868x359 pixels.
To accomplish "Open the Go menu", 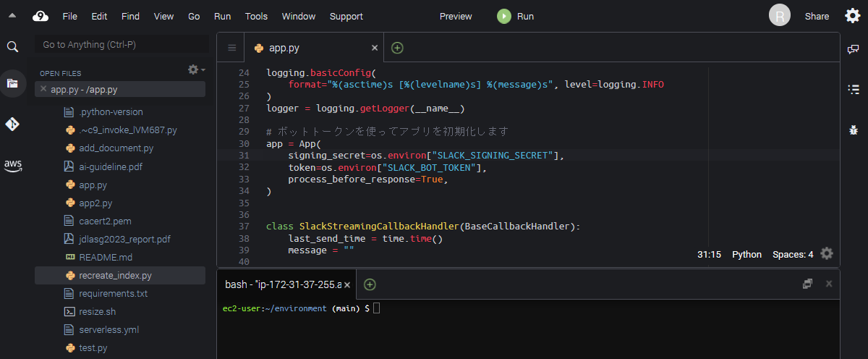I will pos(194,16).
